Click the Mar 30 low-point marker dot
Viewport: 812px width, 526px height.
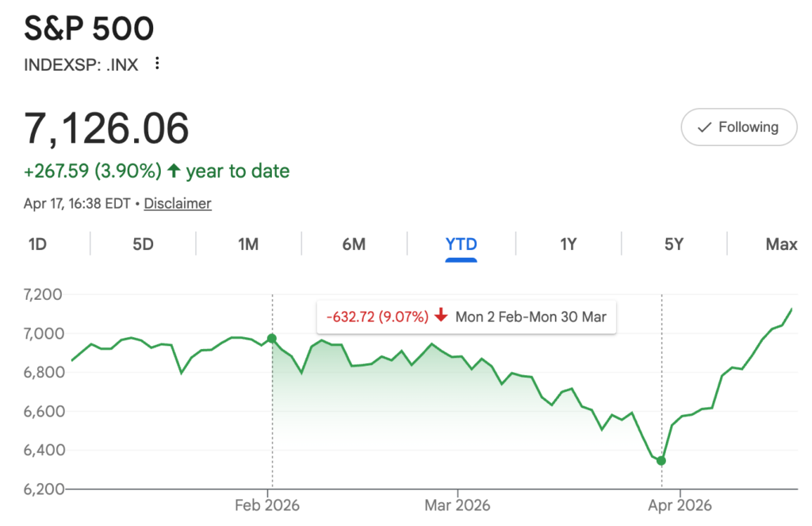click(x=661, y=461)
